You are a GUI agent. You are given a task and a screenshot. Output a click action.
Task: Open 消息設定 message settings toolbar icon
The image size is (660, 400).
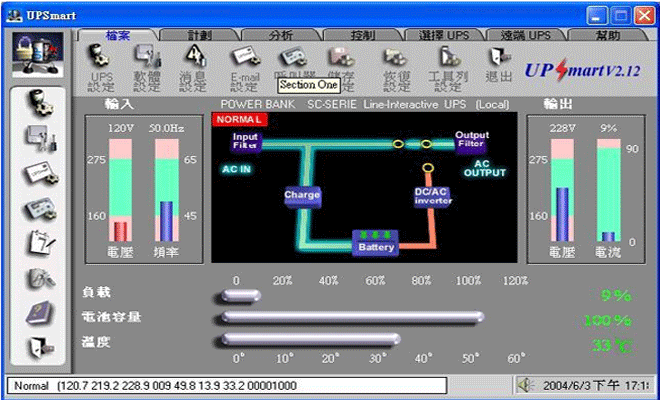pos(193,67)
